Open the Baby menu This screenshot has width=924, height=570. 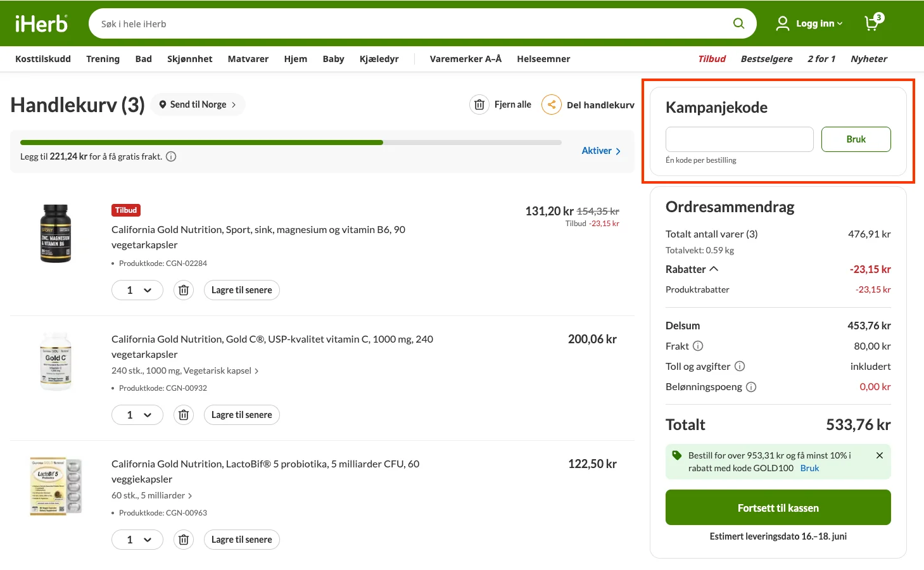pos(334,59)
